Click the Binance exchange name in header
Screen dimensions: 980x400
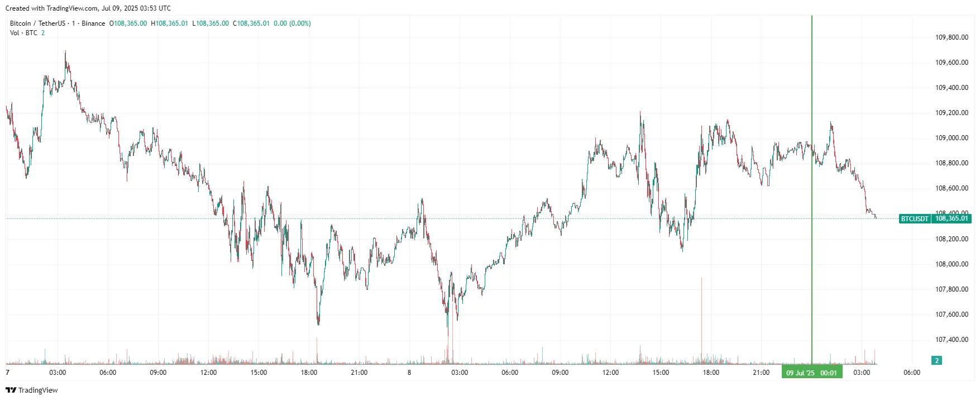coord(93,23)
